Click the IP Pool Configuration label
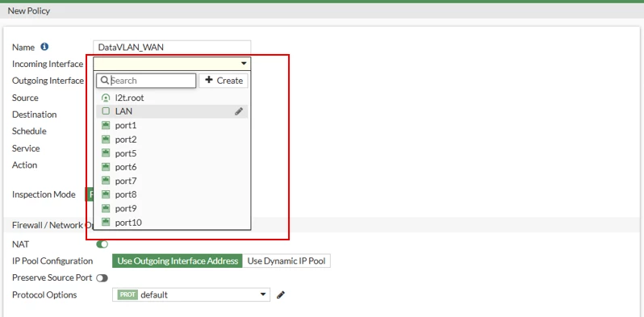The height and width of the screenshot is (317, 644). 52,261
